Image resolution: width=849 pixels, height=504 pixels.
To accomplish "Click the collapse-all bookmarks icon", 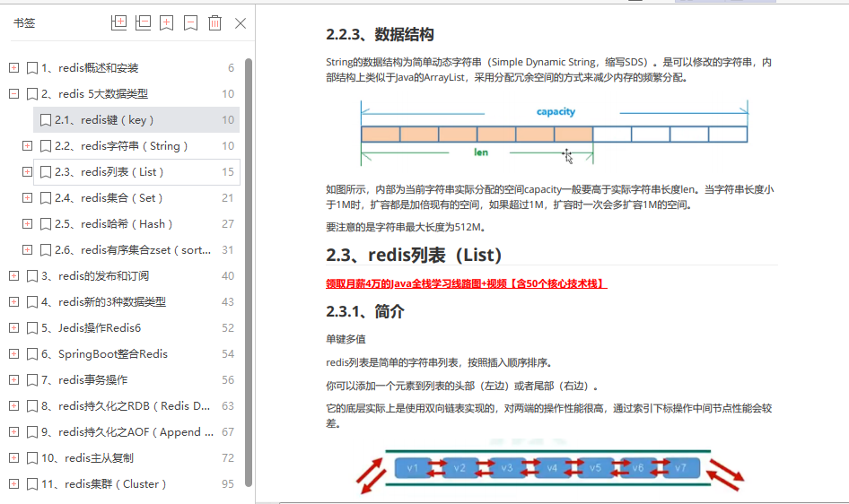I will coord(143,22).
